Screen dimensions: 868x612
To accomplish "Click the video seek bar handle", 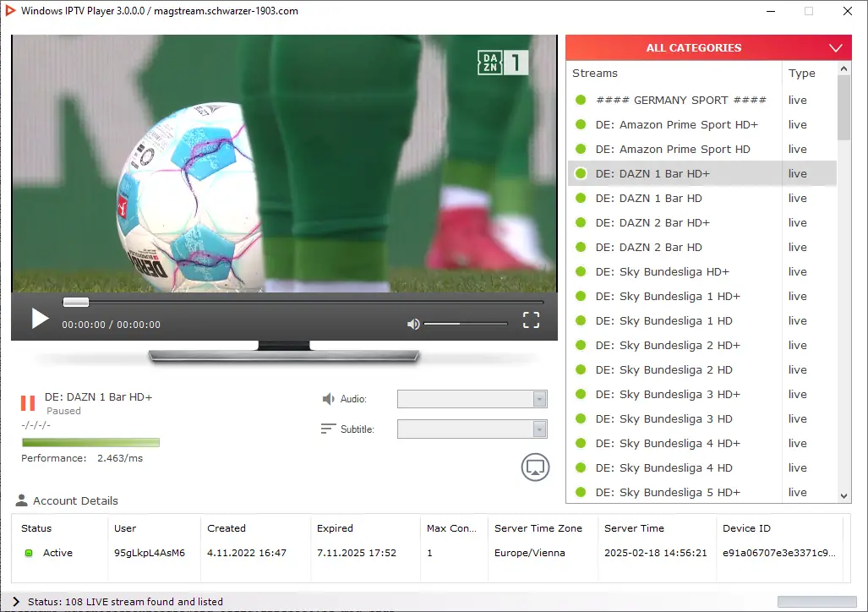I will [x=76, y=302].
